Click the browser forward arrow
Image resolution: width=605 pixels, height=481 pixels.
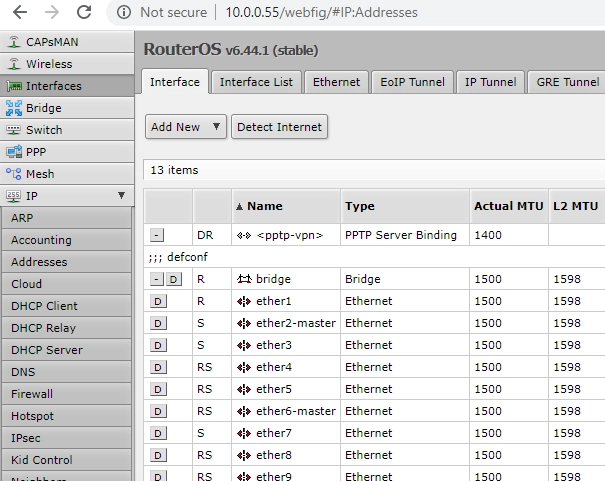[52, 12]
